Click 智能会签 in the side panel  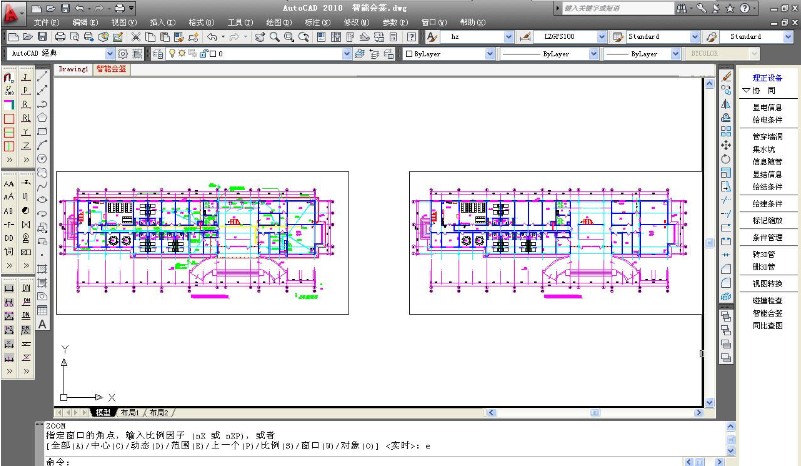[767, 313]
